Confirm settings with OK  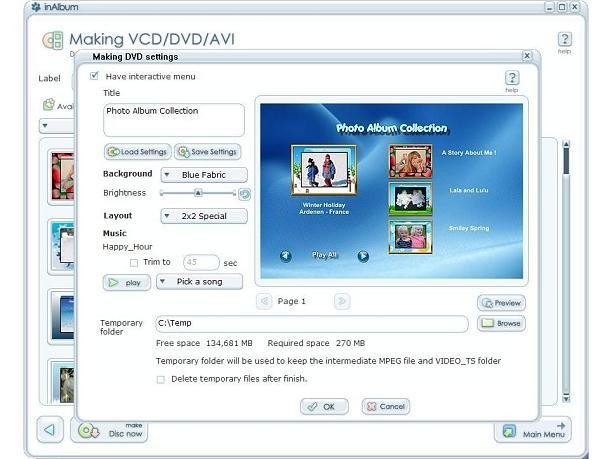pyautogui.click(x=324, y=407)
